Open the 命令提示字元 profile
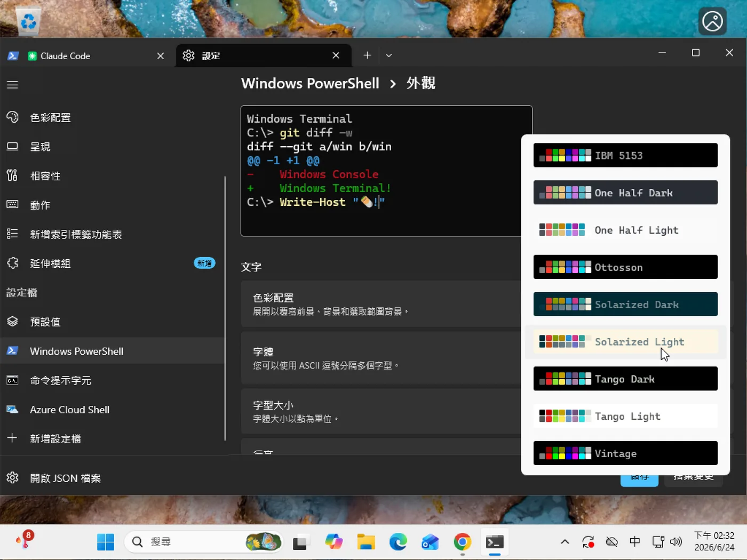The image size is (747, 560). 113,380
